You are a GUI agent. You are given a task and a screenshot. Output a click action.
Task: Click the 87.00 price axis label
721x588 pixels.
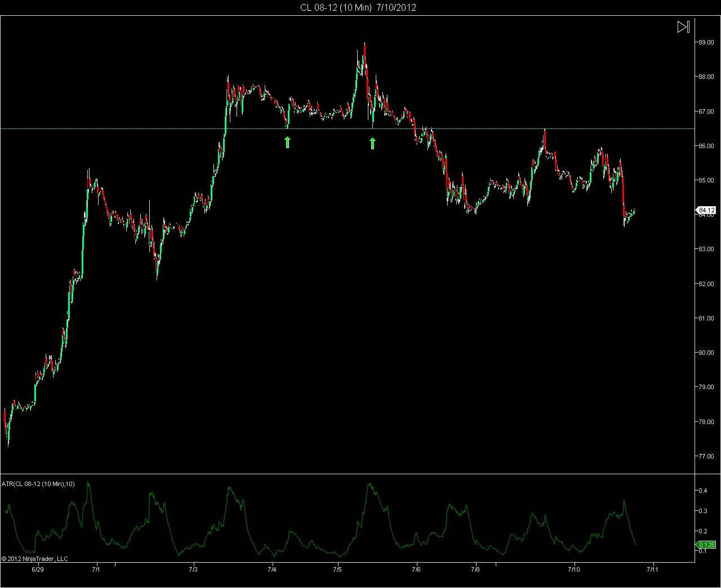click(706, 112)
